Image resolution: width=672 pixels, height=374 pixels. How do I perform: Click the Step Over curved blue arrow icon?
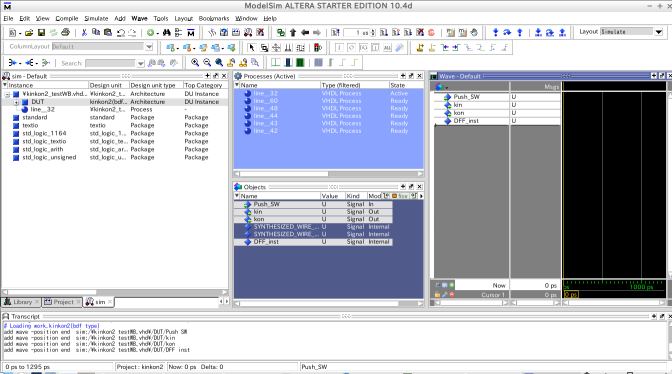507,33
